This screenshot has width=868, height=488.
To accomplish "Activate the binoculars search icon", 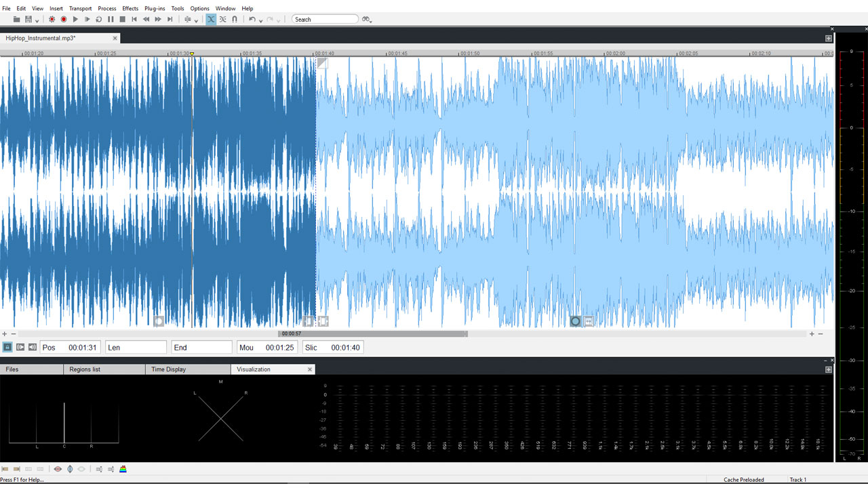I will (366, 19).
